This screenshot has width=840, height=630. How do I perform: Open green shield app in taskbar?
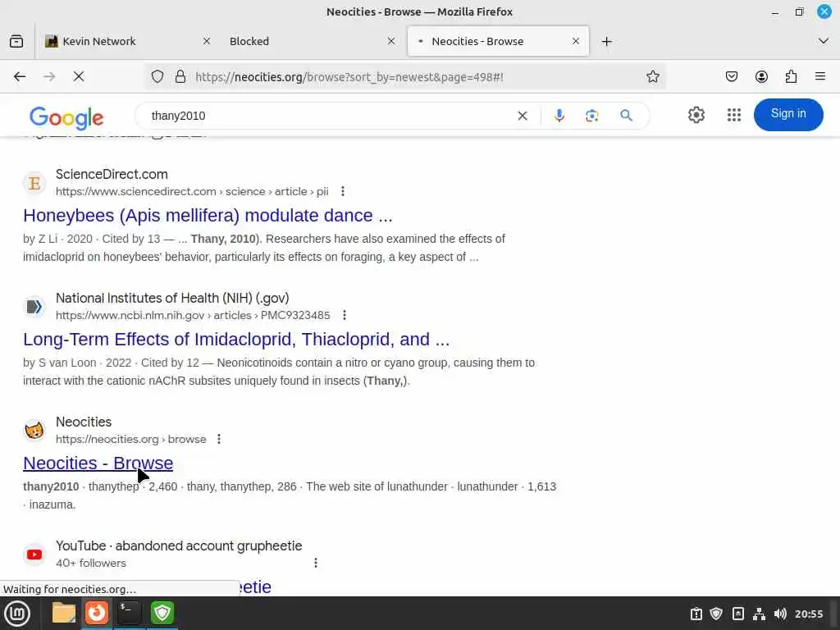pos(162,613)
